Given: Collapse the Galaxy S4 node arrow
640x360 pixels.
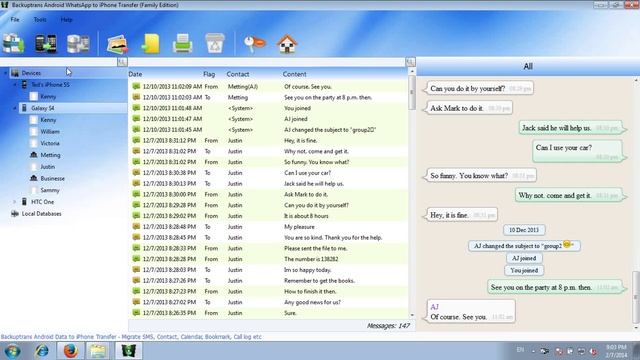Looking at the screenshot, I should 15,108.
